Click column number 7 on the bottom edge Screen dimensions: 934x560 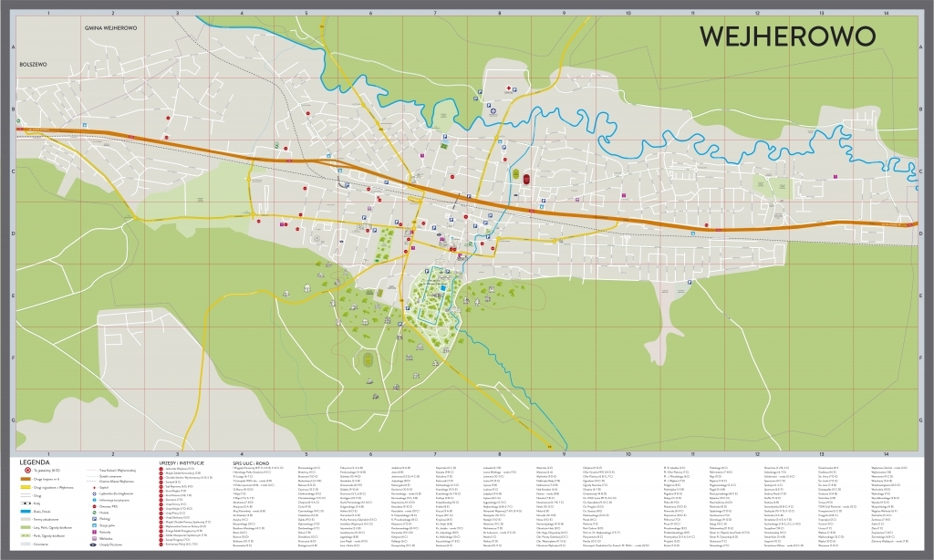435,454
